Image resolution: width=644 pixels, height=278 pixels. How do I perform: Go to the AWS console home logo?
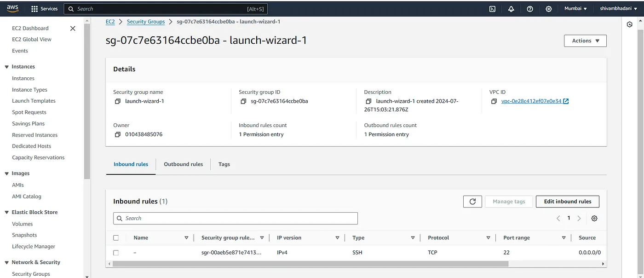[x=12, y=8]
